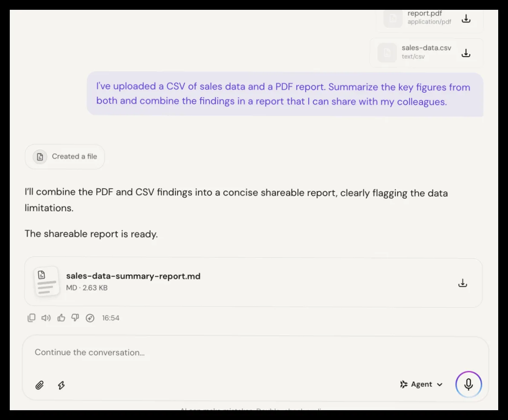This screenshot has width=508, height=420.
Task: Read the response aloud with speaker icon
Action: pyautogui.click(x=46, y=318)
